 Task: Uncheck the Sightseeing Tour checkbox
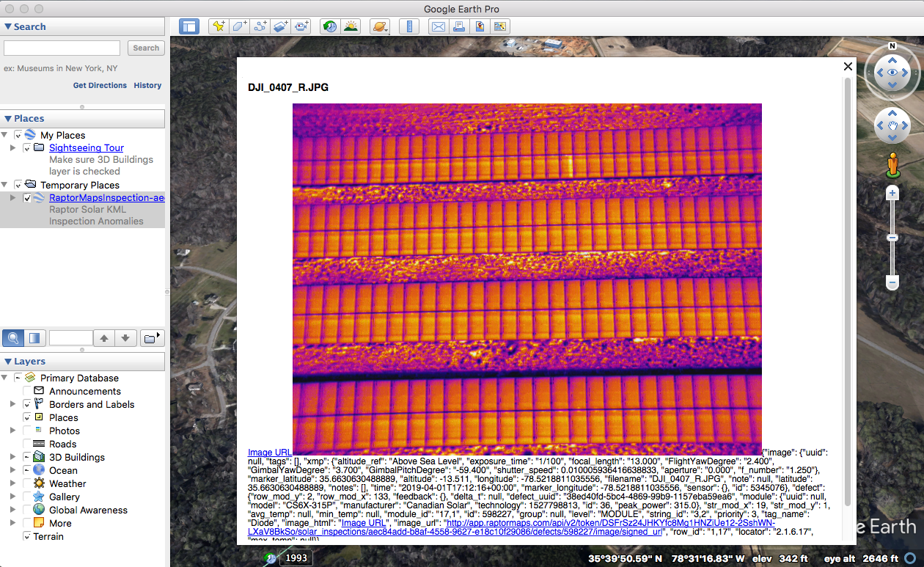click(x=27, y=148)
